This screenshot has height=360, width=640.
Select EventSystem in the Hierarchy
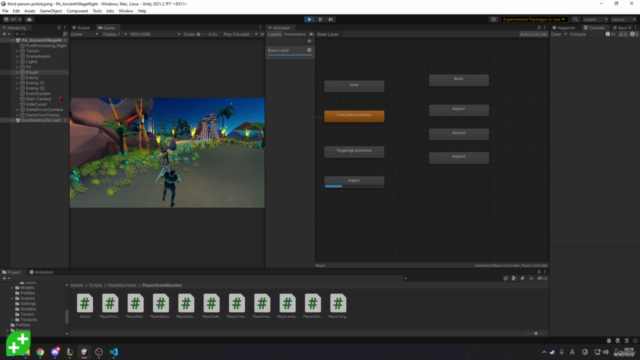point(38,94)
